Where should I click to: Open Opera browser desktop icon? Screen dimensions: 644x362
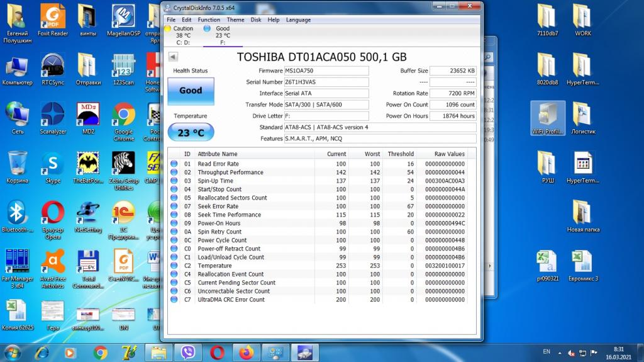pos(53,220)
